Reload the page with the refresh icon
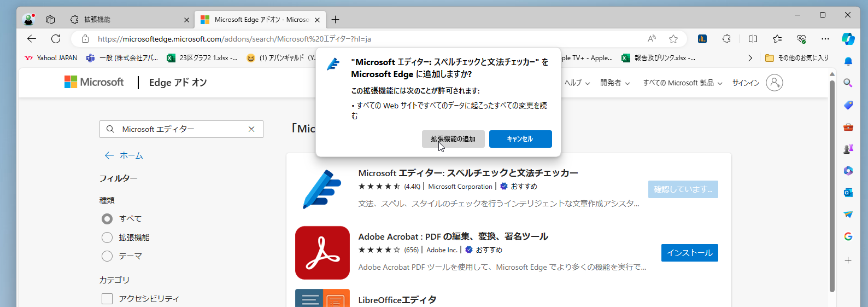 56,39
